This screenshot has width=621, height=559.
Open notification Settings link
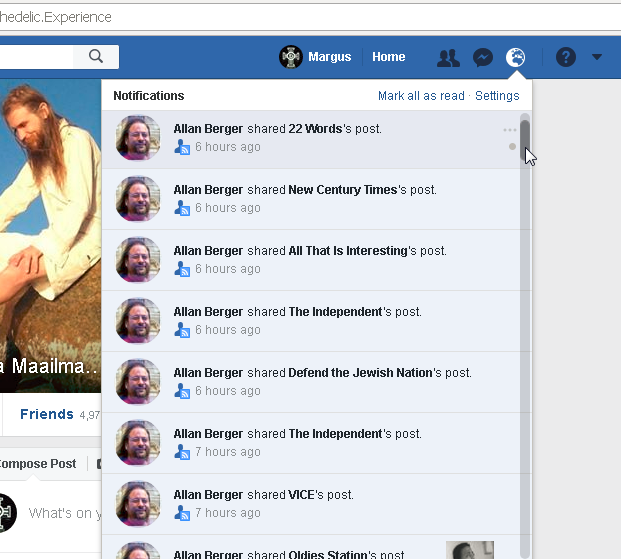click(497, 96)
